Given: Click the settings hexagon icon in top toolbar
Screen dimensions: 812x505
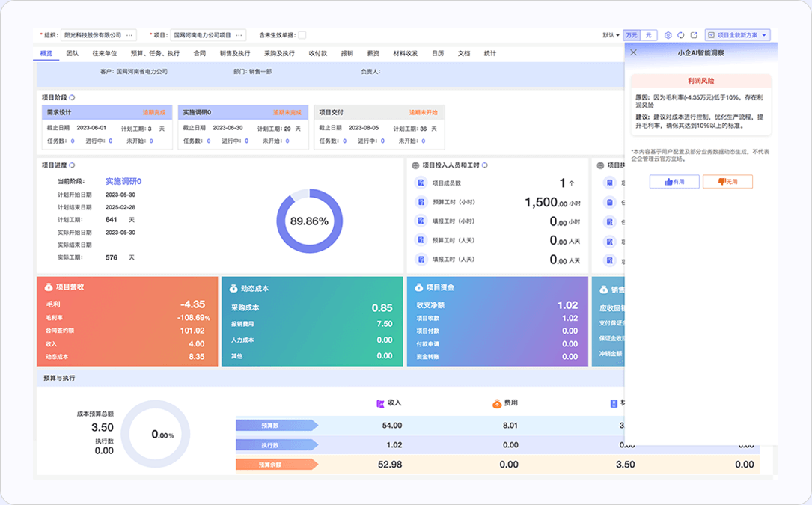Looking at the screenshot, I should [668, 35].
